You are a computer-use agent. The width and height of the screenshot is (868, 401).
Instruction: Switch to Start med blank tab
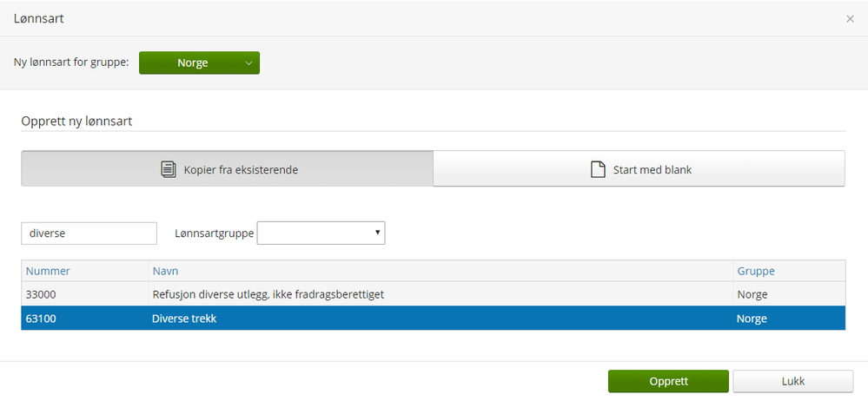pyautogui.click(x=639, y=169)
